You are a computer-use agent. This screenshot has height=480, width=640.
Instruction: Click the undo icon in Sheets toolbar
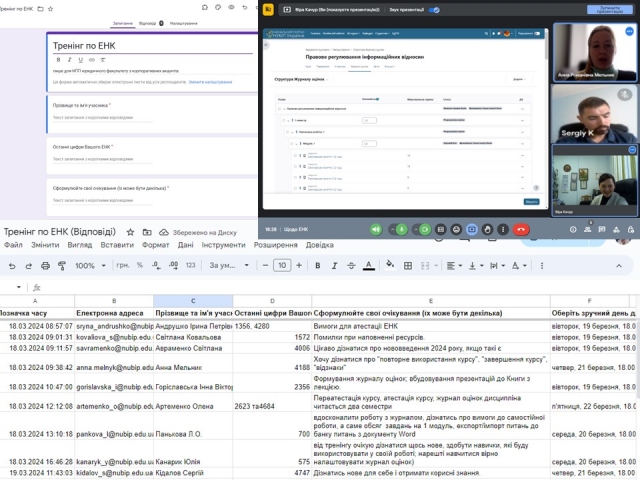(x=12, y=265)
